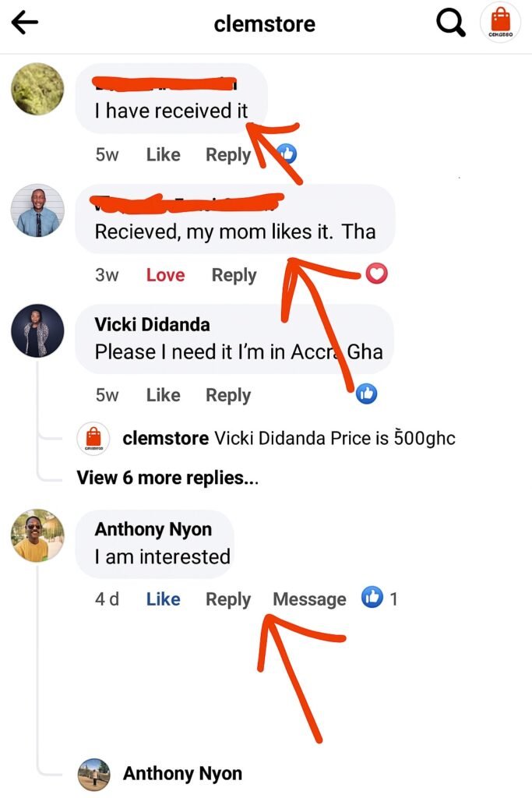Viewport: 532px width, 798px height.
Task: Message Anthony Nyon from his comment
Action: click(x=309, y=598)
